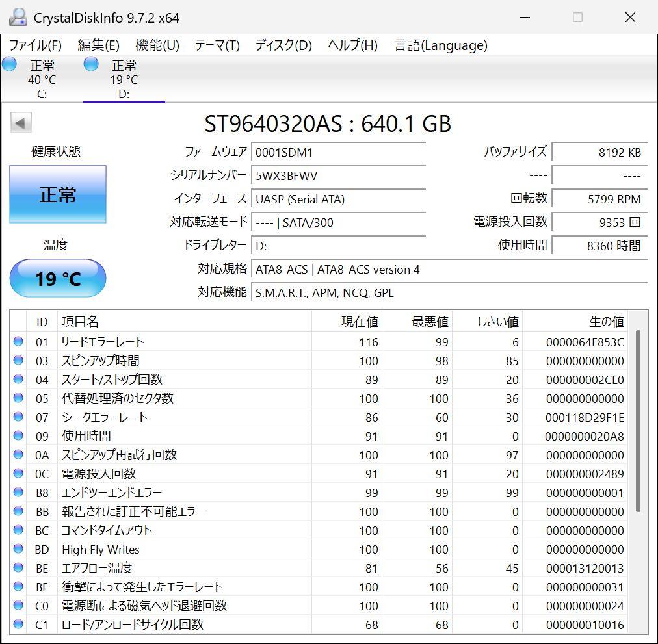The width and height of the screenshot is (658, 644).
Task: Click the 正常 health status button
Action: pos(58,194)
